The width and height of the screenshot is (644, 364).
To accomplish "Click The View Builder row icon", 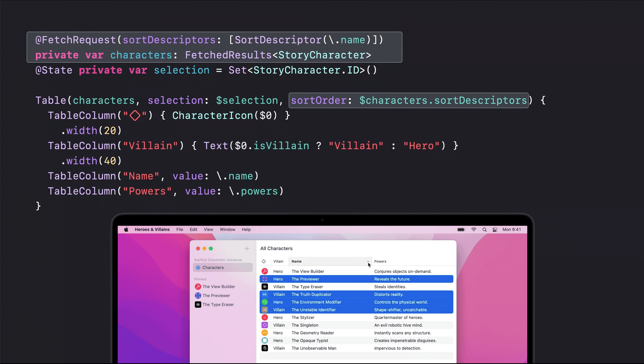I will 265,271.
